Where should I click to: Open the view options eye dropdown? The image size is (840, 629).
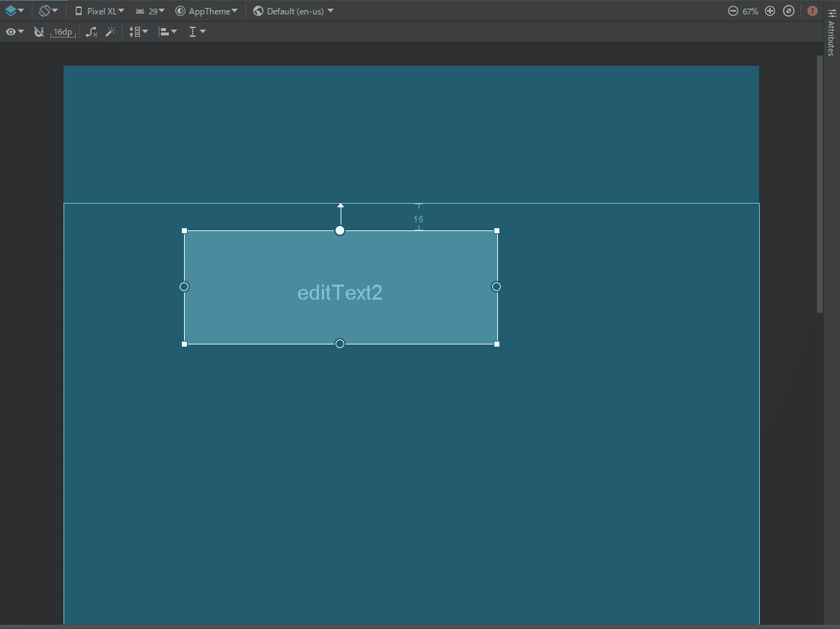point(14,32)
